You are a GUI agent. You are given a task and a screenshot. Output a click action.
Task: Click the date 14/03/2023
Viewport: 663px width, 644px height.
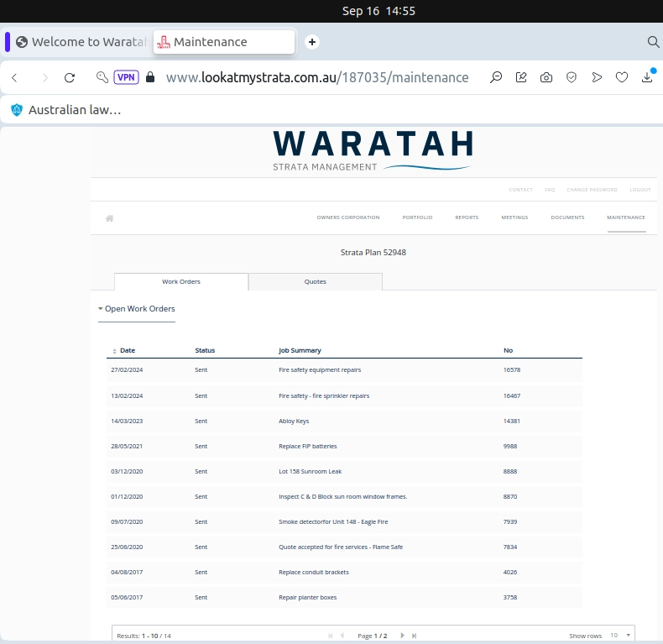click(x=127, y=421)
